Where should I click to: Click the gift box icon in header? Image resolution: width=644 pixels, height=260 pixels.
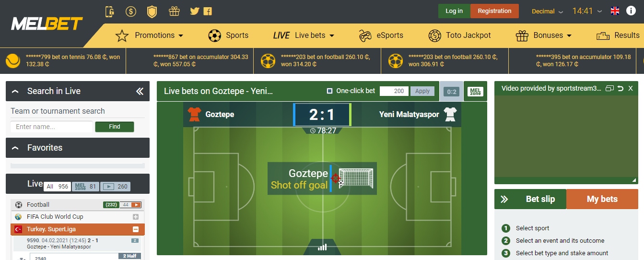174,11
